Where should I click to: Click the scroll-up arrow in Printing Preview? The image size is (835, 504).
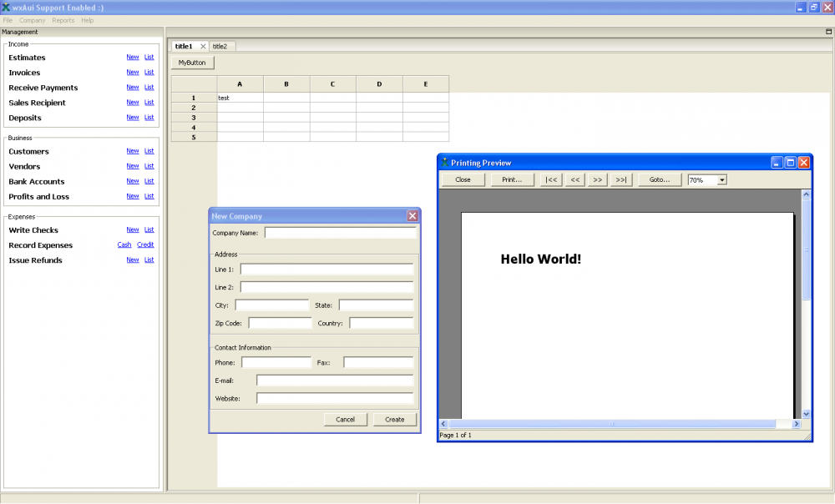click(x=806, y=194)
